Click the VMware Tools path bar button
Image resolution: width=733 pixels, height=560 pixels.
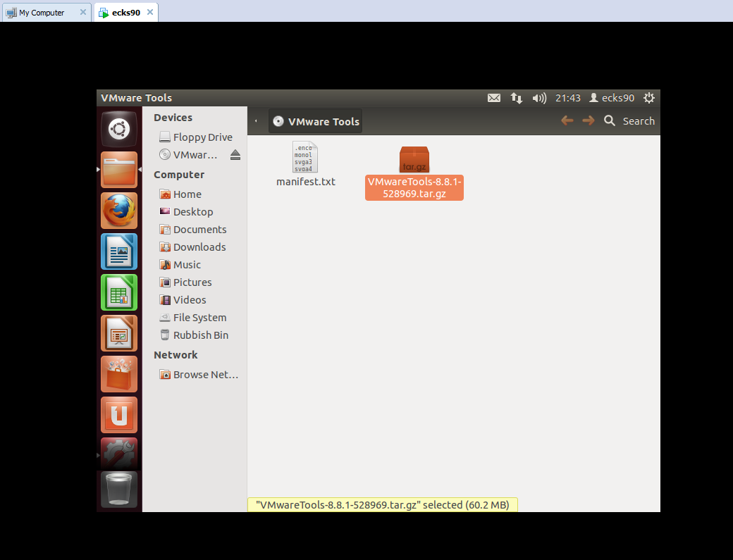[316, 121]
